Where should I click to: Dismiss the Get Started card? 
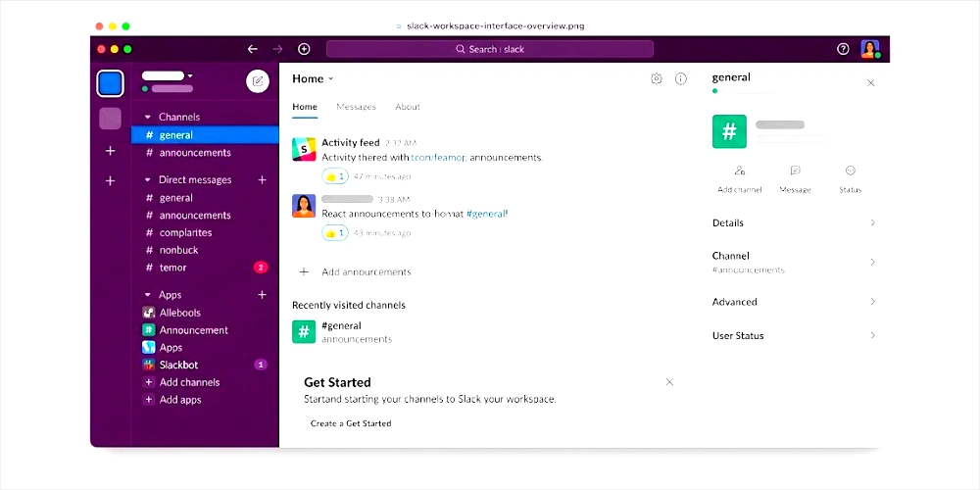point(669,382)
